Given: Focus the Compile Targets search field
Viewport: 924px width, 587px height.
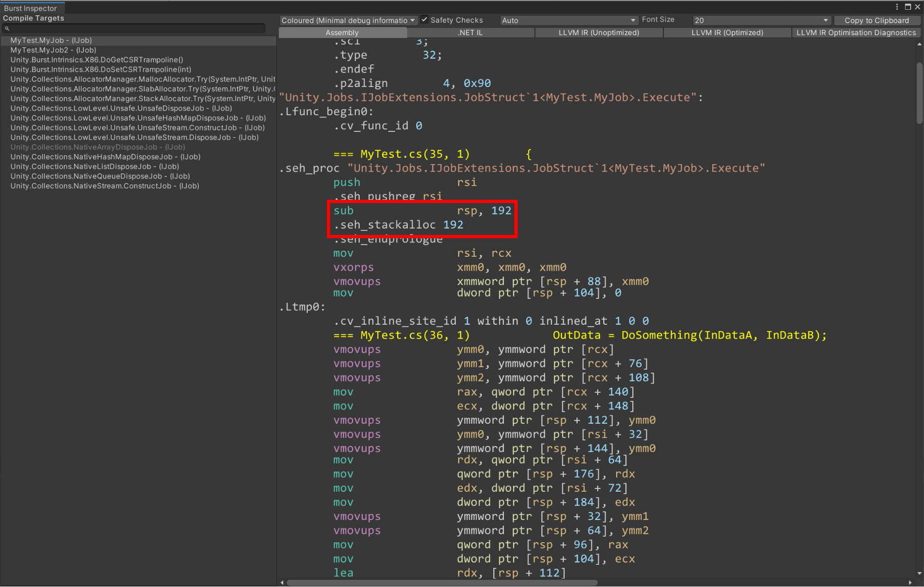Looking at the screenshot, I should click(134, 29).
